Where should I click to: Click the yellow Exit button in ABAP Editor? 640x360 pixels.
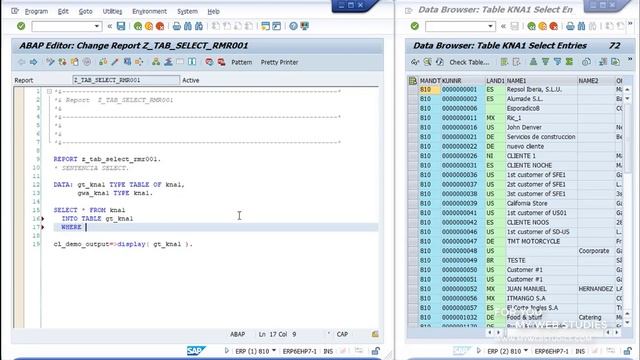click(149, 26)
